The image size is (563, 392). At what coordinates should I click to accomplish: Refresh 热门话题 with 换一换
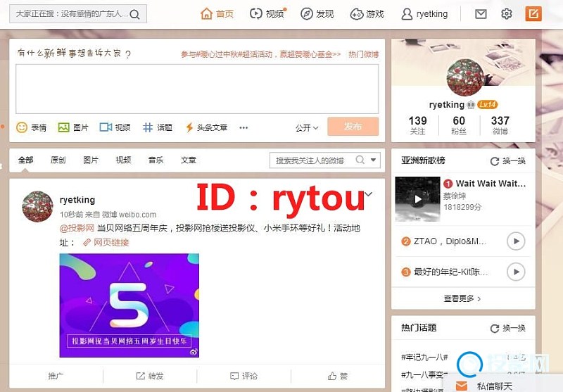pyautogui.click(x=508, y=328)
